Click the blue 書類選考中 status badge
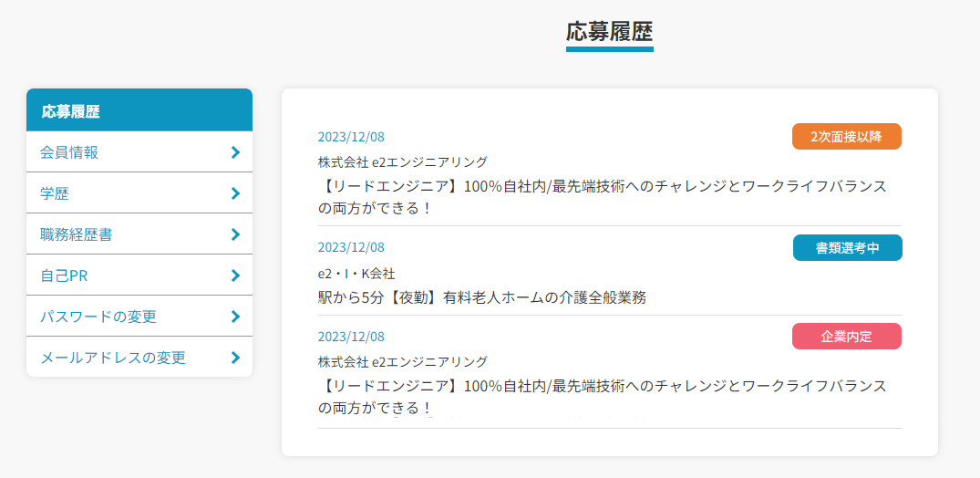 tap(848, 248)
